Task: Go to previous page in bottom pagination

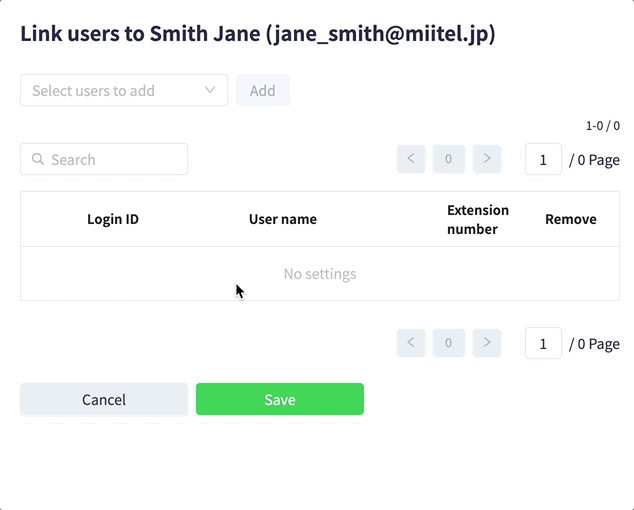Action: (410, 343)
